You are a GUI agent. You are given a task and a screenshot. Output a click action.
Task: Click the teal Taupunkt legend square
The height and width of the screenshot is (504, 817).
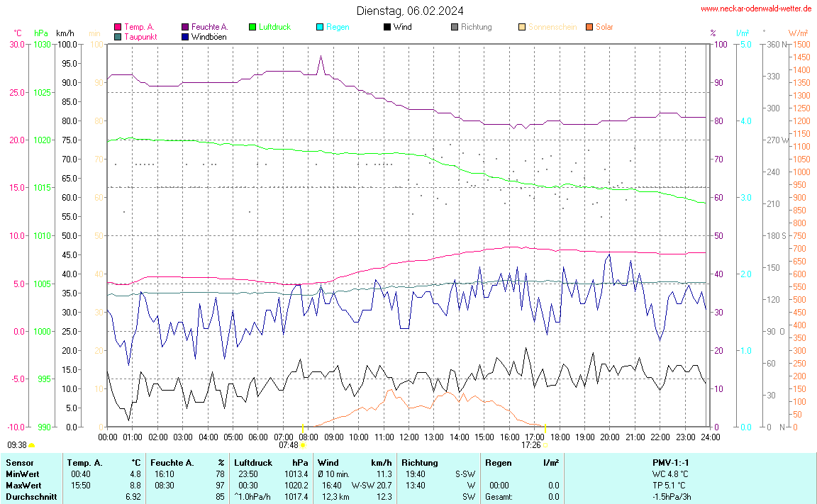118,36
